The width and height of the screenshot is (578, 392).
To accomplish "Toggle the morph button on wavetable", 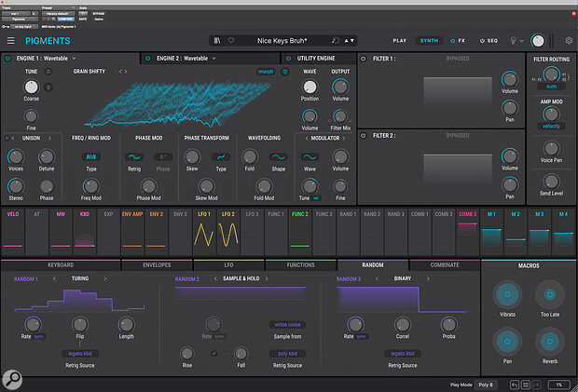I will pyautogui.click(x=266, y=72).
